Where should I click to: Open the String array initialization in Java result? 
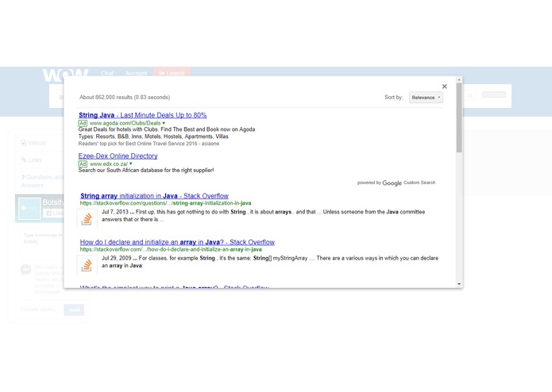click(x=154, y=196)
